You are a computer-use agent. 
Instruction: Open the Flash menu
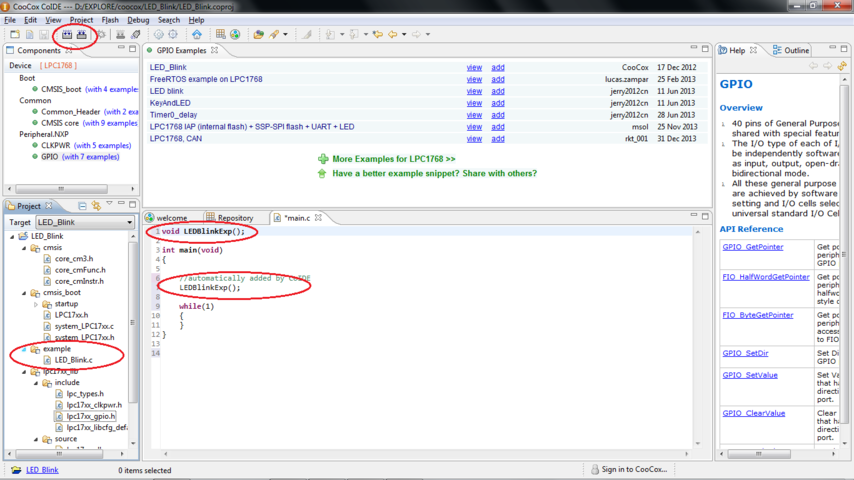pos(110,20)
